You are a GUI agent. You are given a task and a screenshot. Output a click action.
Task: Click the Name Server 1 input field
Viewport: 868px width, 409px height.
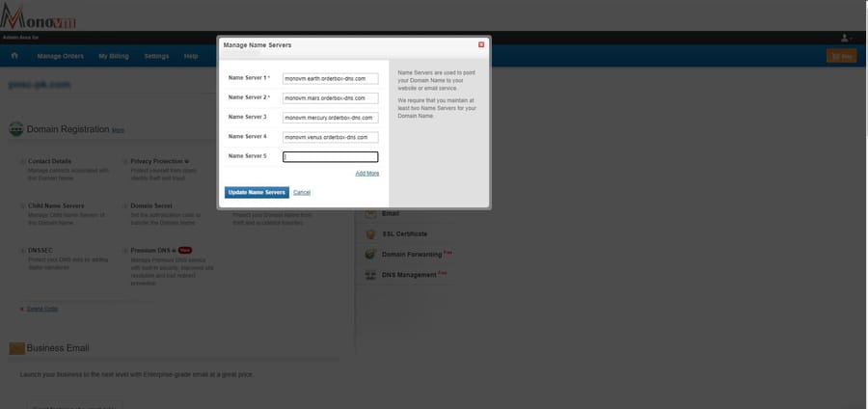(x=331, y=78)
